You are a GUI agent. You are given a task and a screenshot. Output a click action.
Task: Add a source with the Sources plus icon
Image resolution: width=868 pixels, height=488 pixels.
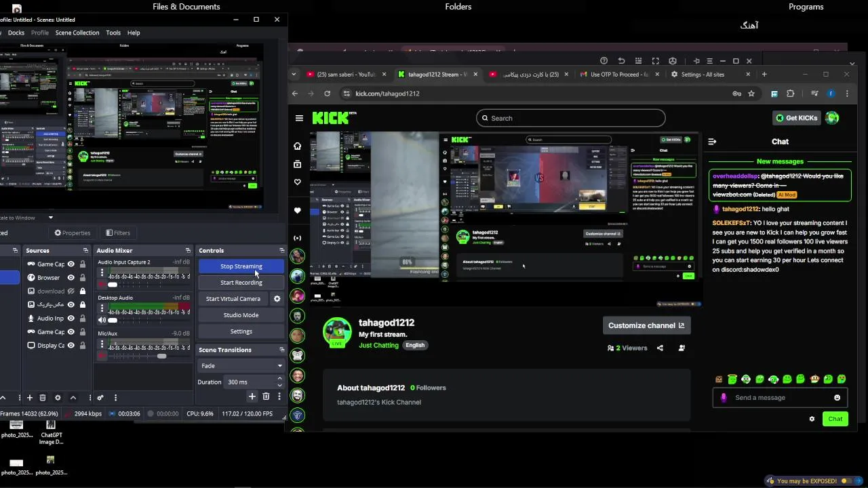click(29, 398)
